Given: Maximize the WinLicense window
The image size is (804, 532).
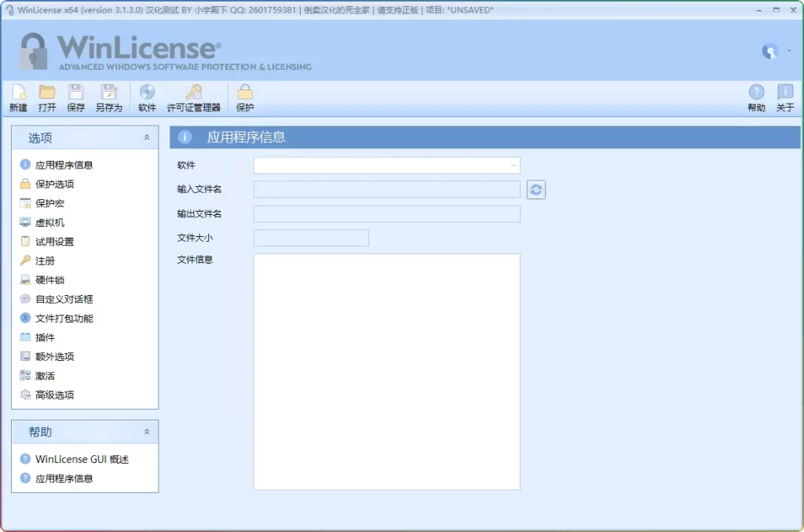Looking at the screenshot, I should [x=776, y=10].
